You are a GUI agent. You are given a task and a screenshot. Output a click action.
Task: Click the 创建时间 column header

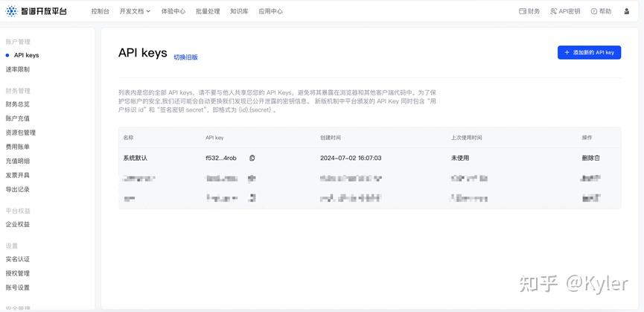pos(331,138)
